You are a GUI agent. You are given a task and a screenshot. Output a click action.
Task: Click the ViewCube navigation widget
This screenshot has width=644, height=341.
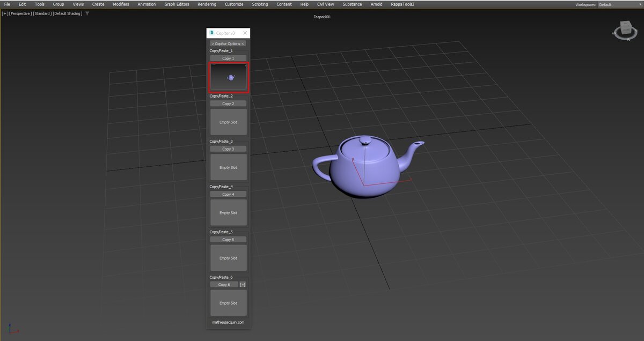pyautogui.click(x=626, y=30)
